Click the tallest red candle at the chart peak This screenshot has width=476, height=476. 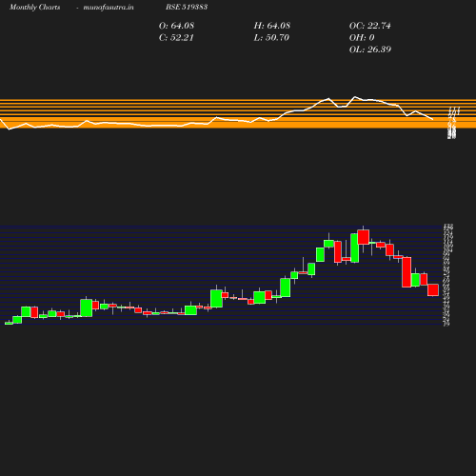[x=364, y=237]
